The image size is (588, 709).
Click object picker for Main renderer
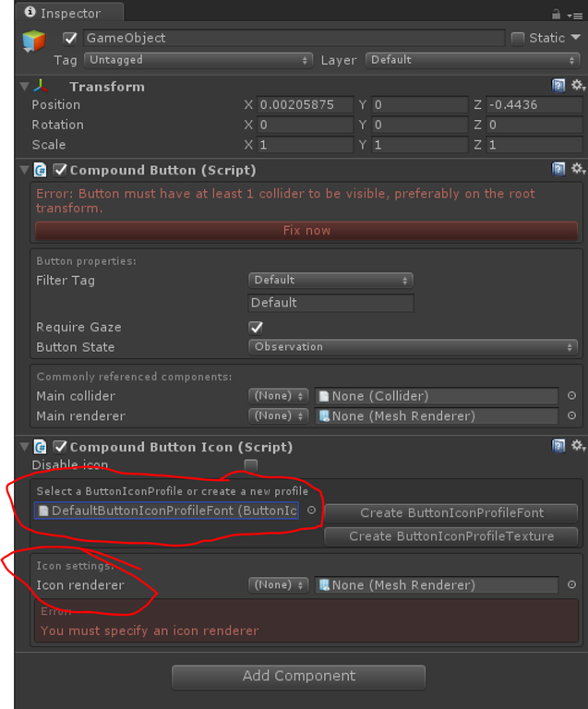tap(571, 415)
